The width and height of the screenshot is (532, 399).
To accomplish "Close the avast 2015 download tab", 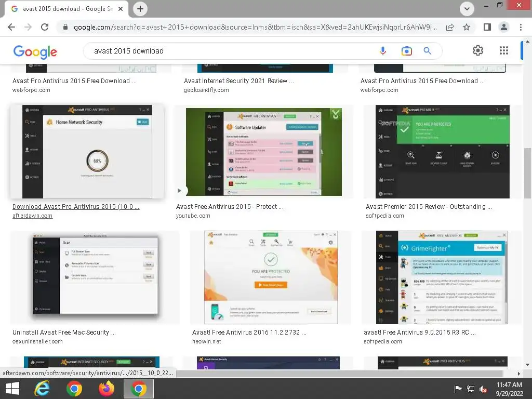I will pos(121,9).
